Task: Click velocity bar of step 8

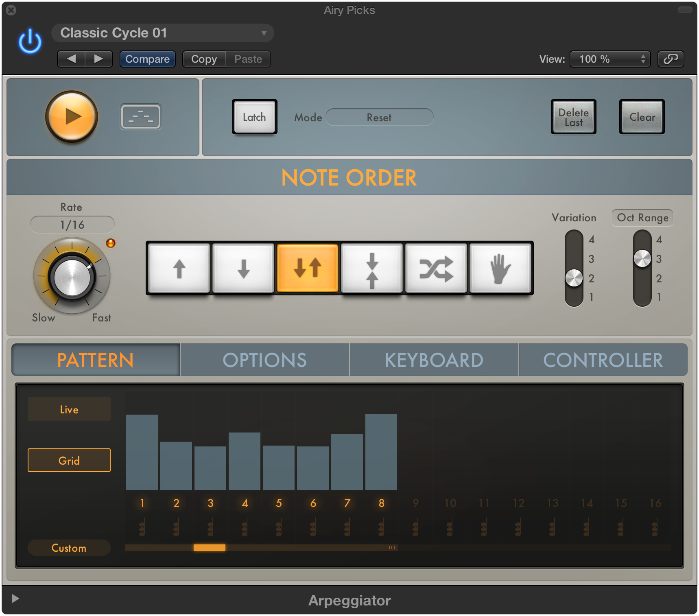Action: tap(381, 452)
